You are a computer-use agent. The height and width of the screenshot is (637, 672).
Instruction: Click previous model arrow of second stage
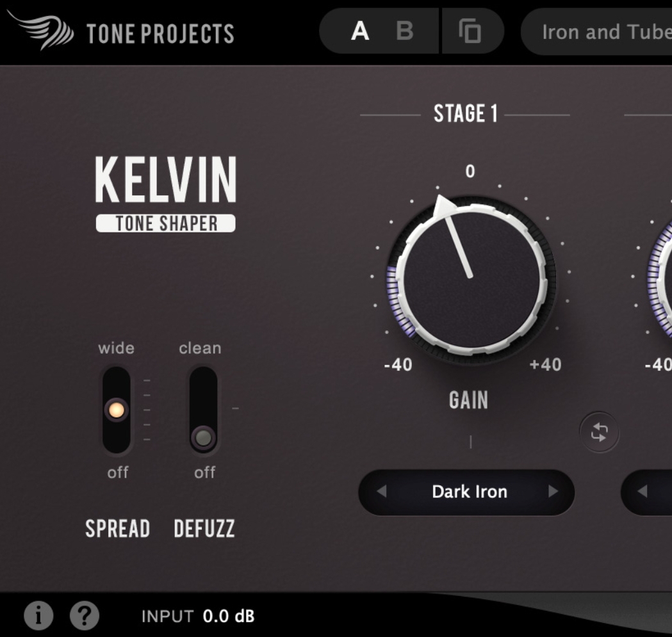[x=642, y=491]
